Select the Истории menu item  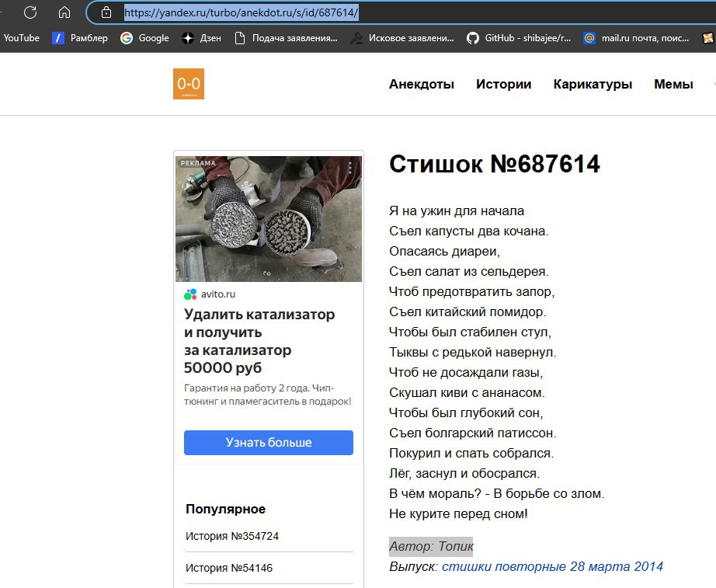(504, 84)
